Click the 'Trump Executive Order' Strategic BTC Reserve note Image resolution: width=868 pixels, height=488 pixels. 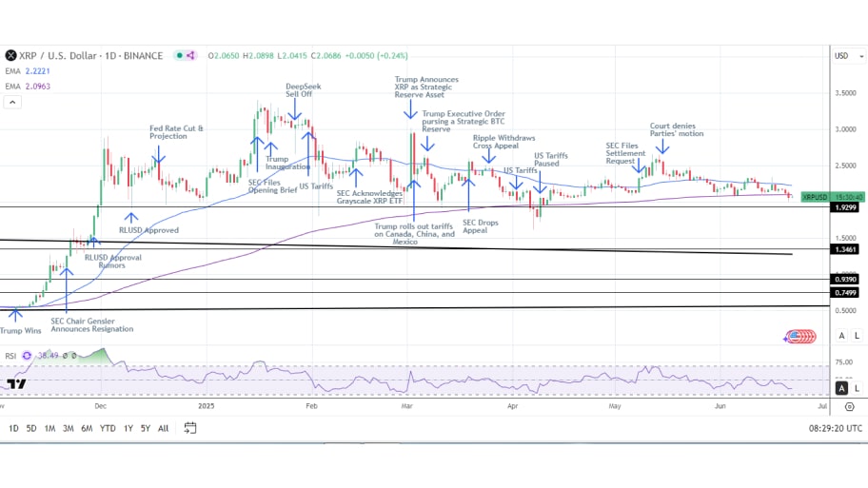pos(464,121)
